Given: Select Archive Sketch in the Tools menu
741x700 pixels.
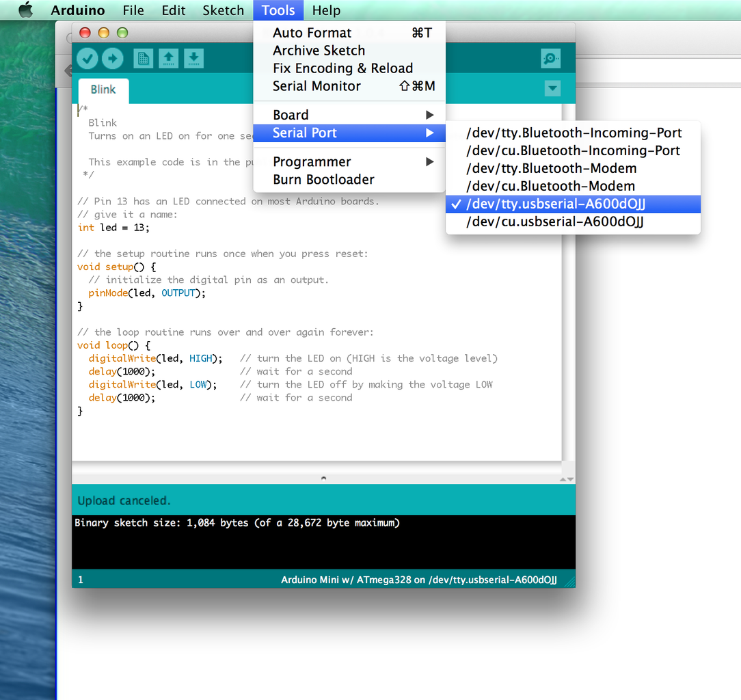Looking at the screenshot, I should (x=319, y=50).
